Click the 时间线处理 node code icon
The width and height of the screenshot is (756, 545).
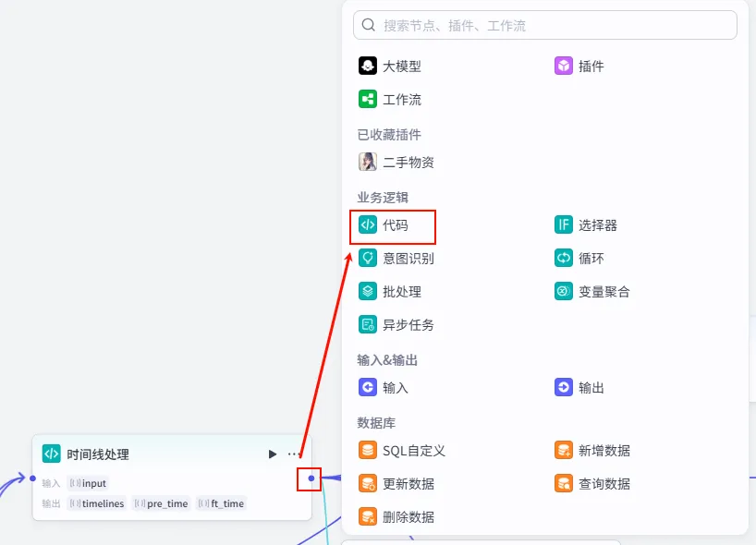pos(52,454)
